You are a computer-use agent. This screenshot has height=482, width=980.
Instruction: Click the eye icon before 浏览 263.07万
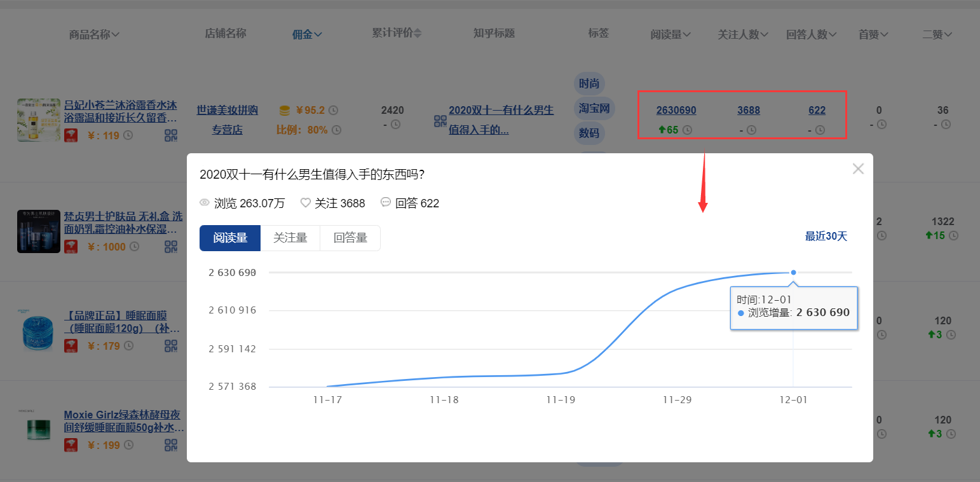pyautogui.click(x=205, y=202)
